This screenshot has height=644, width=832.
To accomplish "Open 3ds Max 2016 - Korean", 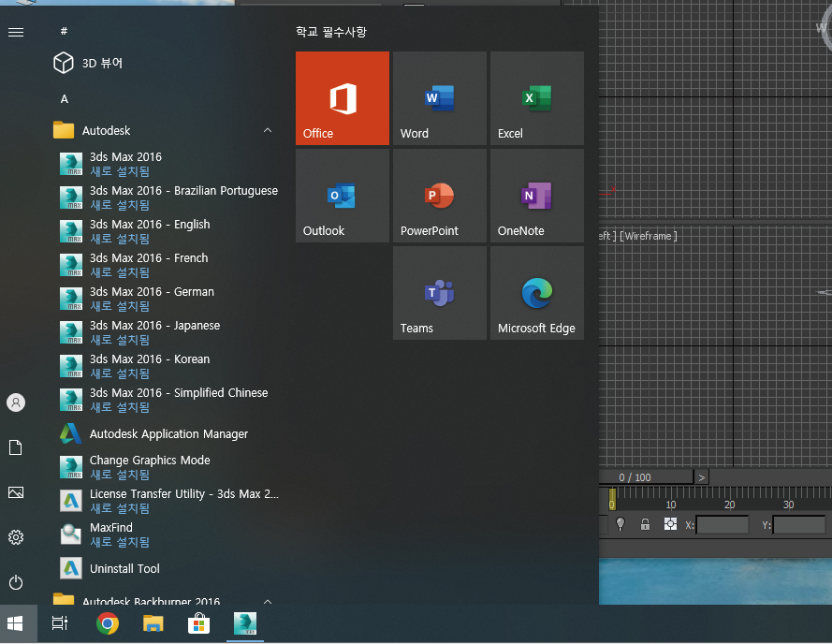I will [x=167, y=366].
